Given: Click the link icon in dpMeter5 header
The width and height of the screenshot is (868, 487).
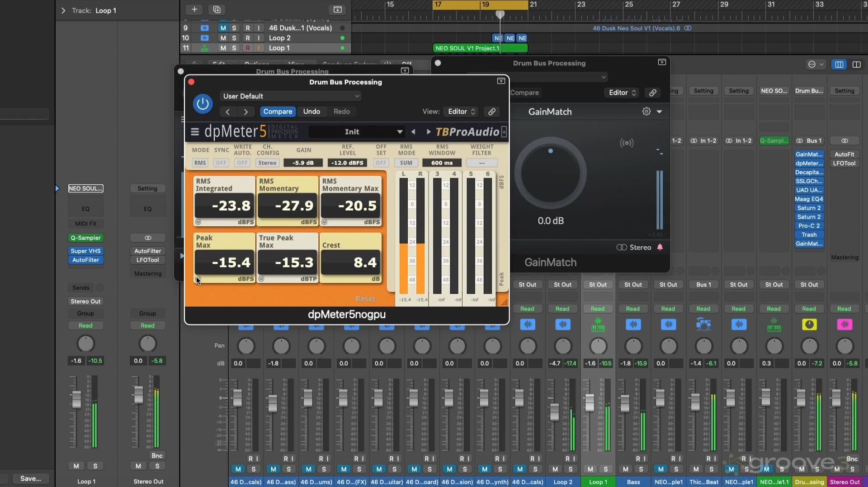Looking at the screenshot, I should (491, 112).
